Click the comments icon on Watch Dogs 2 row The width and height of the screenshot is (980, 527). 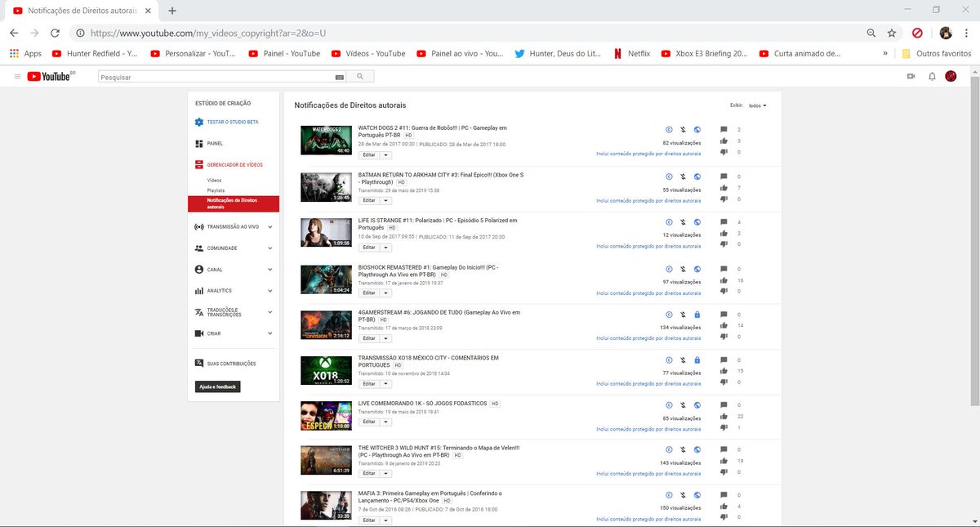724,130
